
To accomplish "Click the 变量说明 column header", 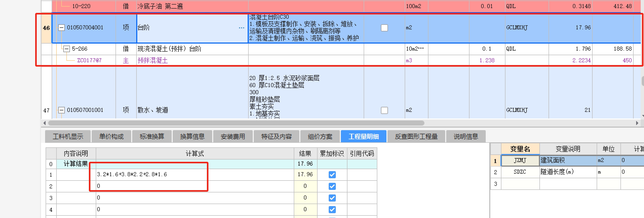I will tap(568, 149).
